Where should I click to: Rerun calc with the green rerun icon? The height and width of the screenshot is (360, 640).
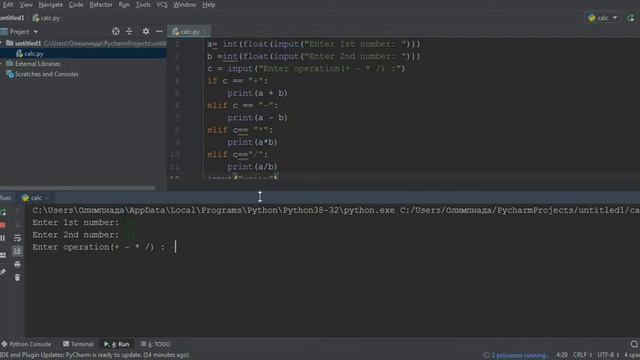click(3, 212)
